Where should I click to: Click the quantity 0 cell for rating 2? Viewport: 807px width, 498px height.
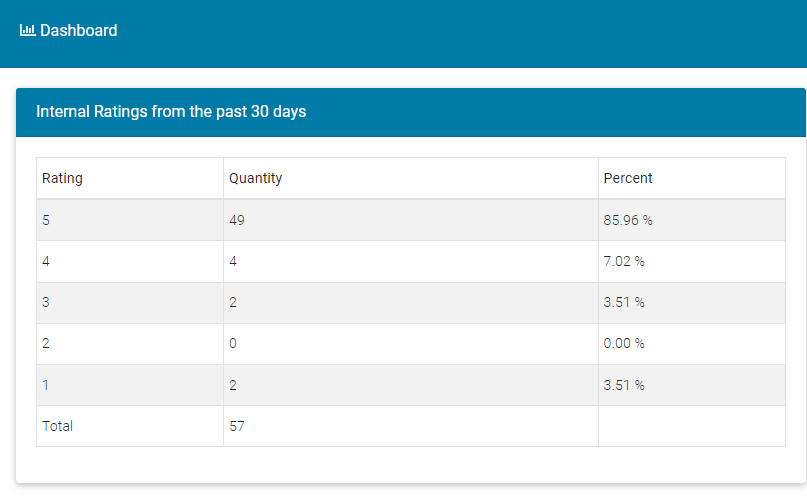point(411,344)
